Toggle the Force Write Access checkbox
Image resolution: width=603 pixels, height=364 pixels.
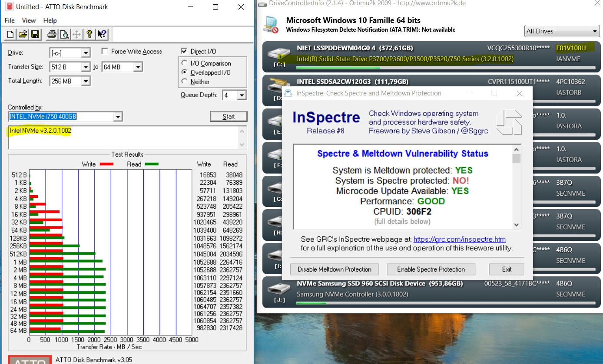(x=105, y=51)
